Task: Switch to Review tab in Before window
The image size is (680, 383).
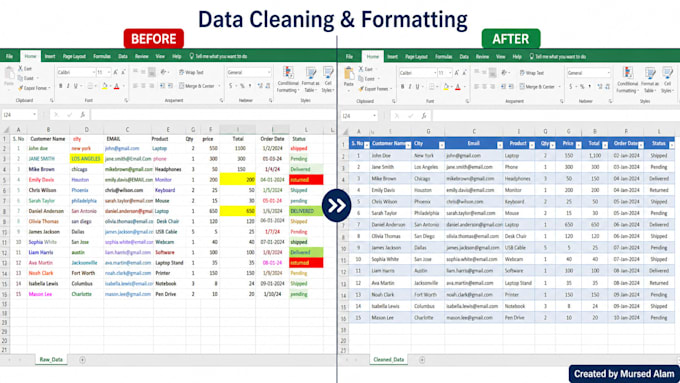Action: coord(141,56)
